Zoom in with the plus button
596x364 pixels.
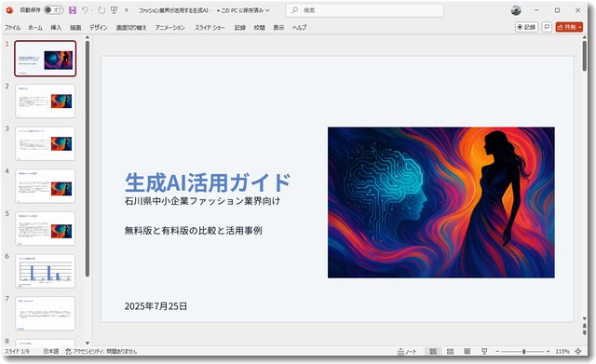548,352
